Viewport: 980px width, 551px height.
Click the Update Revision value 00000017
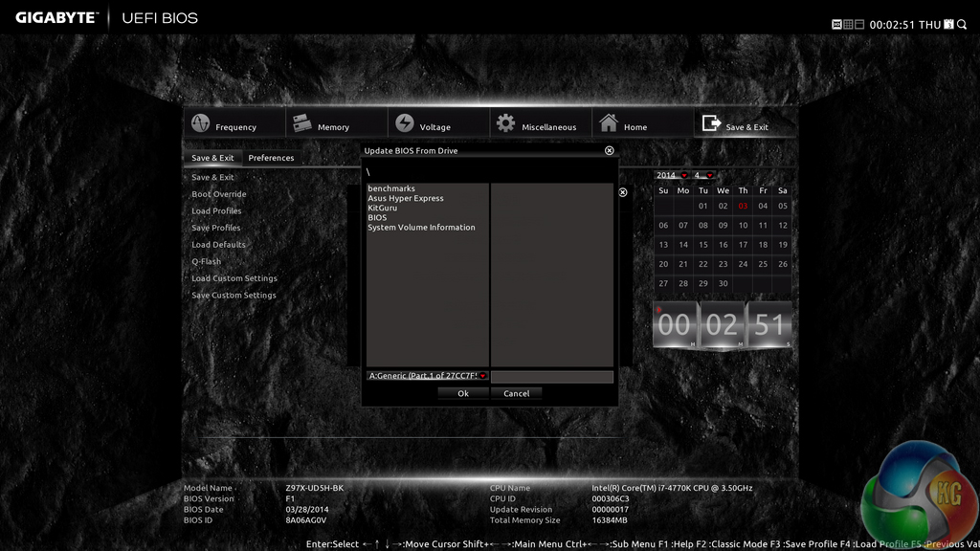pyautogui.click(x=610, y=509)
